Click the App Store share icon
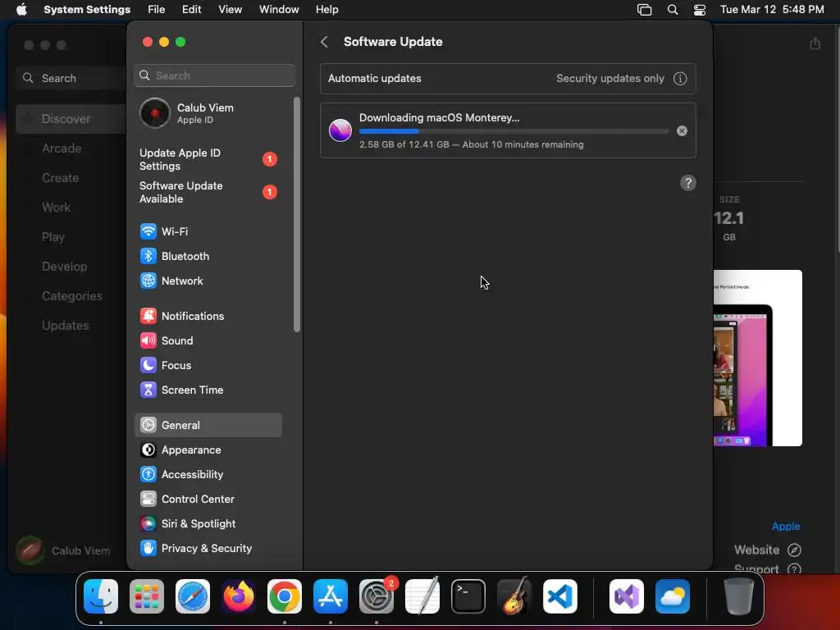Screen dimensions: 840x630 (815, 44)
